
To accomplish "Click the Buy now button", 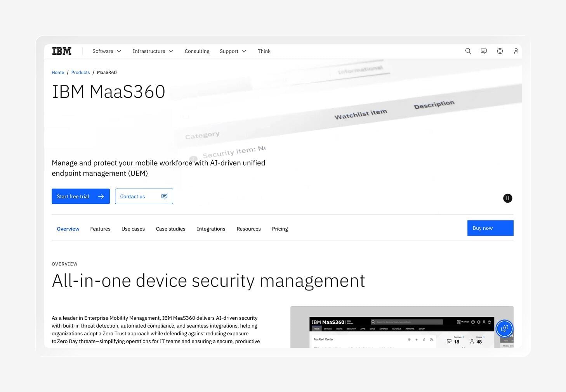I will click(490, 228).
